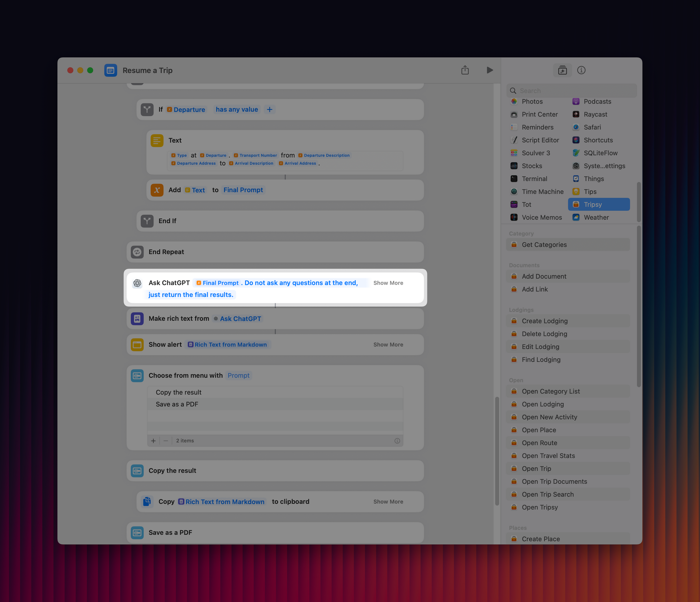Add the Add Link action
Screen dimensions: 700x602
coord(568,289)
